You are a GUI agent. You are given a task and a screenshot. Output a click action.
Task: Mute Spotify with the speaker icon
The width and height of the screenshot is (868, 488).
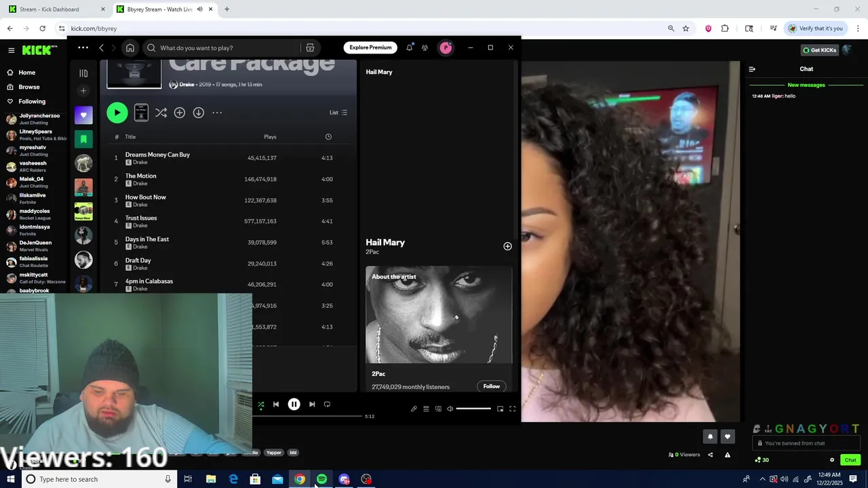tap(450, 409)
